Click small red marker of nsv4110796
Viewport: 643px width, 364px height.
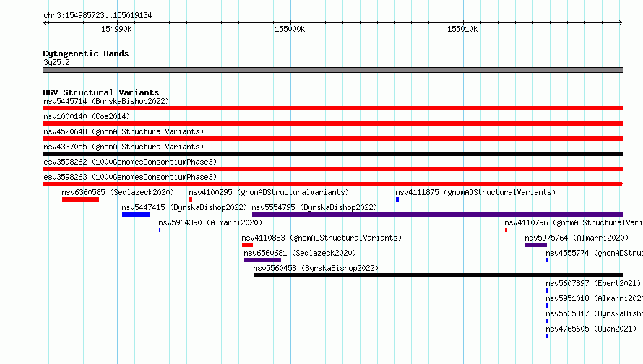point(506,230)
